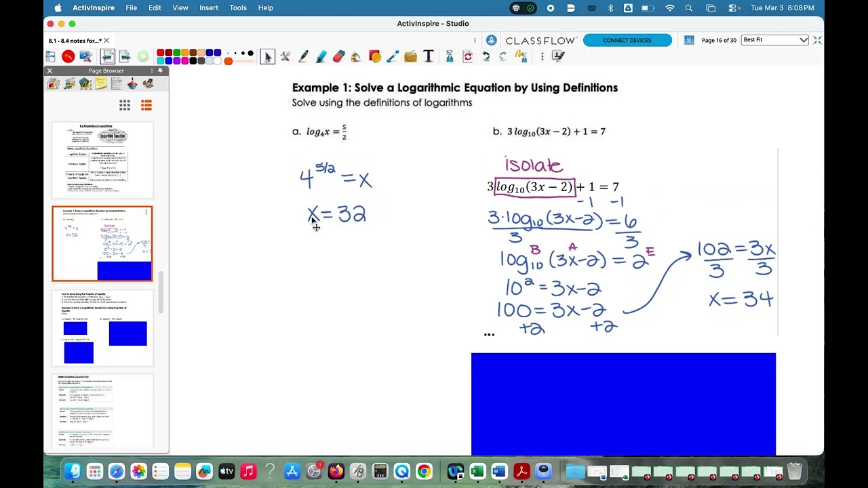
Task: Close the 8.1 - 8.4 notes tab
Action: point(106,41)
